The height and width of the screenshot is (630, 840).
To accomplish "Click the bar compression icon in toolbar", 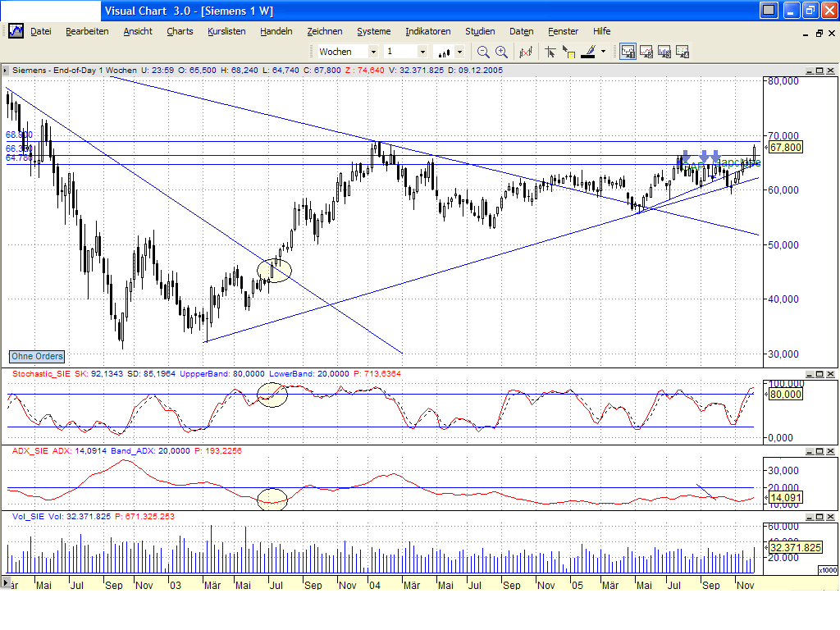I will tap(526, 51).
